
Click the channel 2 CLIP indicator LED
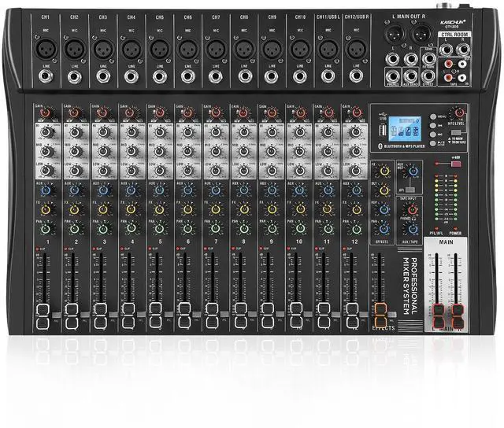click(66, 249)
